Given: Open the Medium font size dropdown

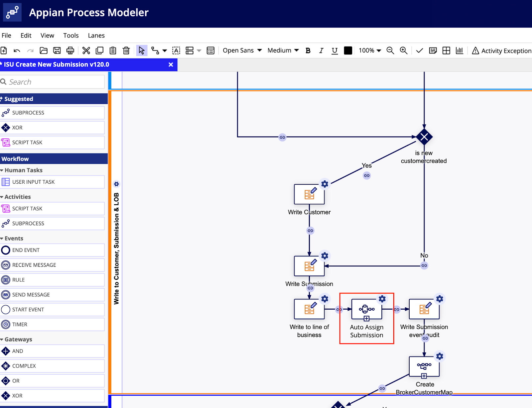Looking at the screenshot, I should (x=283, y=51).
